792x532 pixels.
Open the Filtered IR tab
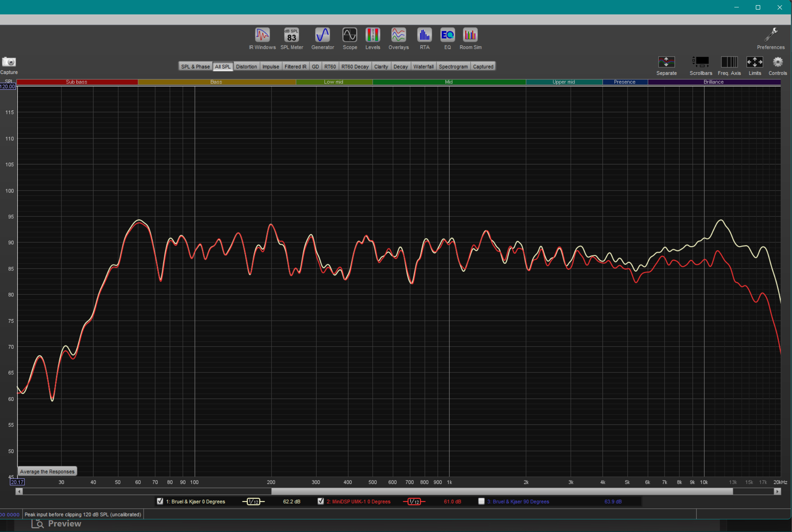(x=296, y=66)
